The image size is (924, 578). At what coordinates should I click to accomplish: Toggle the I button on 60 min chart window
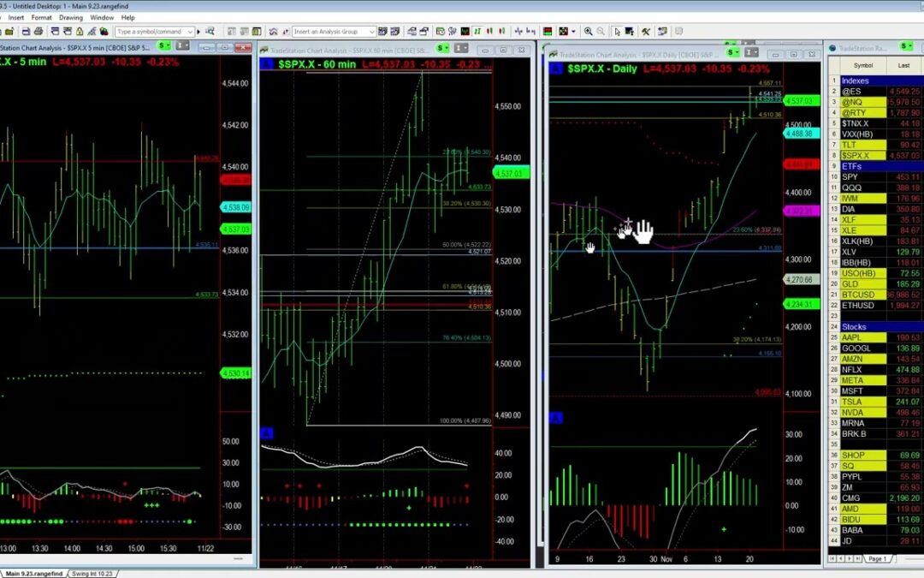[461, 48]
